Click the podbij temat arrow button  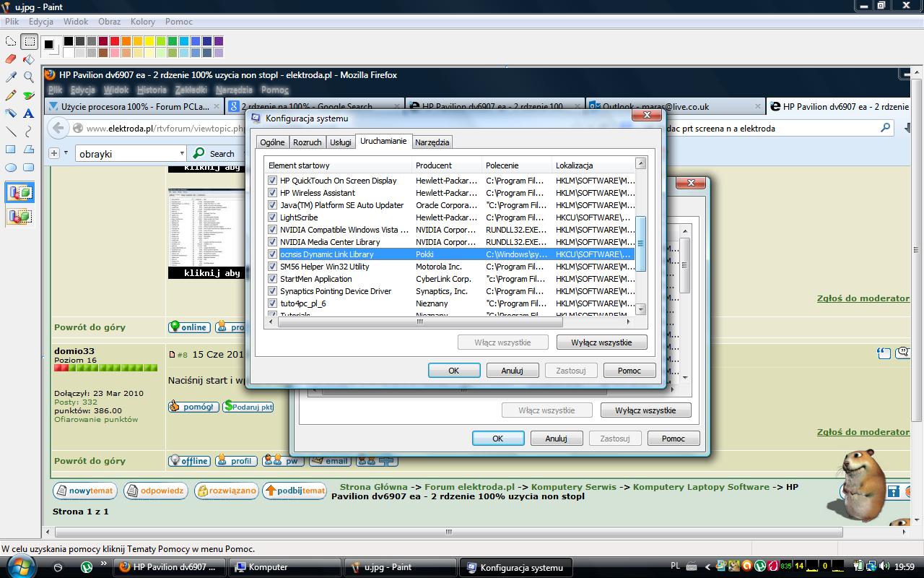295,491
